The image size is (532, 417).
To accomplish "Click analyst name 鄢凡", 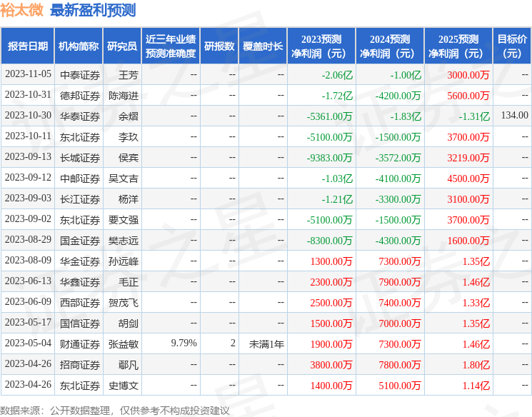I will [129, 365].
